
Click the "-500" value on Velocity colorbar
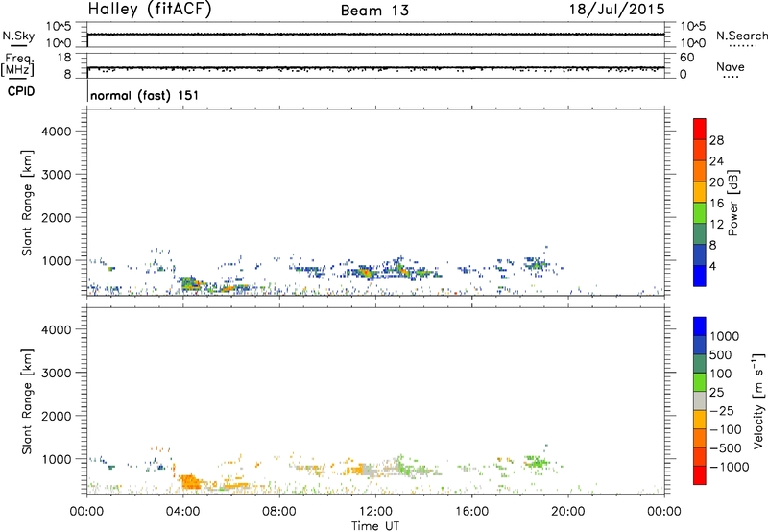point(726,448)
